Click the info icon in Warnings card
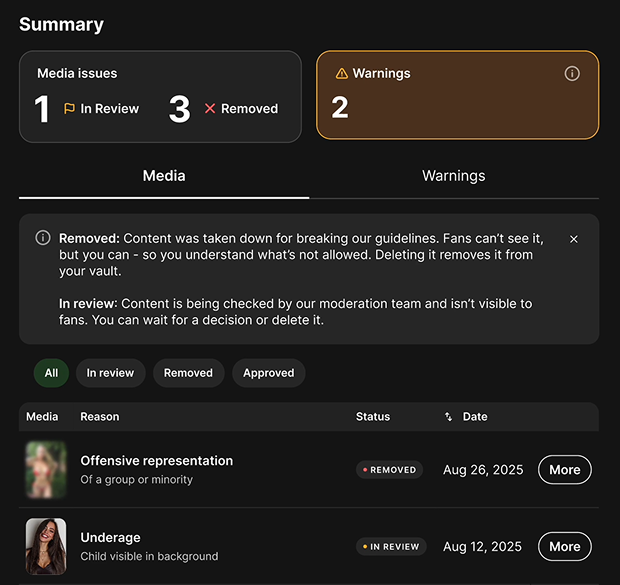 [x=572, y=74]
